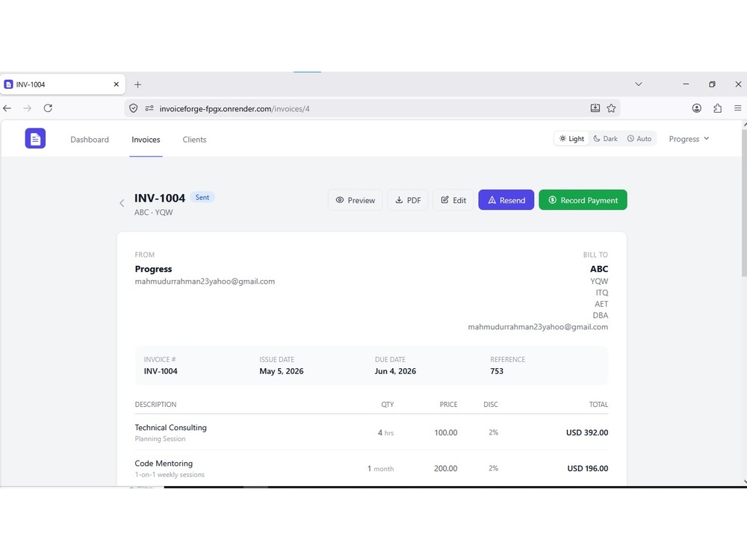Click the issue date May 5, 2026
The height and width of the screenshot is (560, 747).
click(x=282, y=371)
